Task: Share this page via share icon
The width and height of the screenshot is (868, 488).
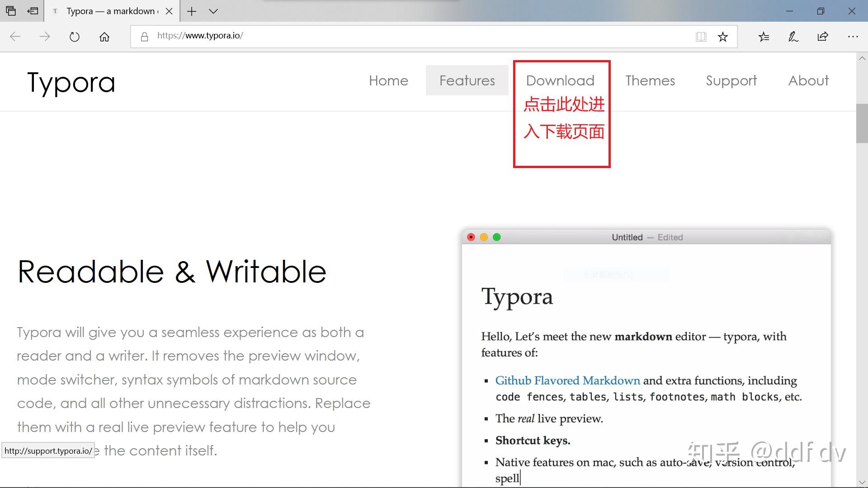Action: [823, 37]
